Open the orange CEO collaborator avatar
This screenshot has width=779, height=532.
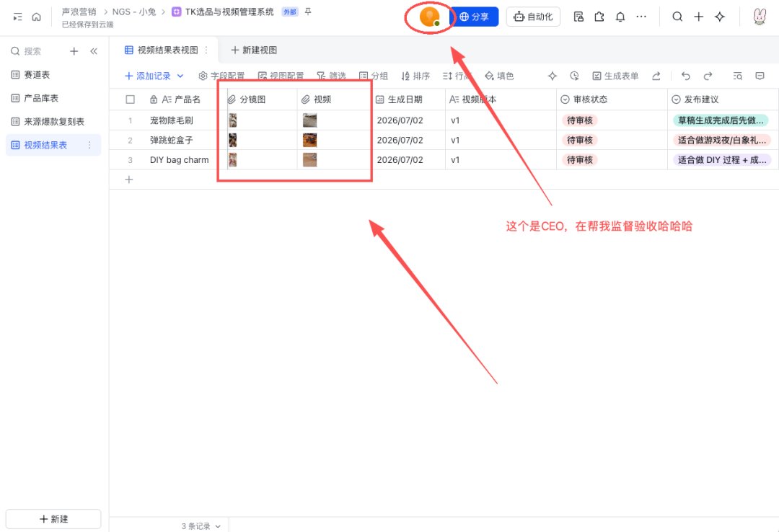[x=430, y=17]
